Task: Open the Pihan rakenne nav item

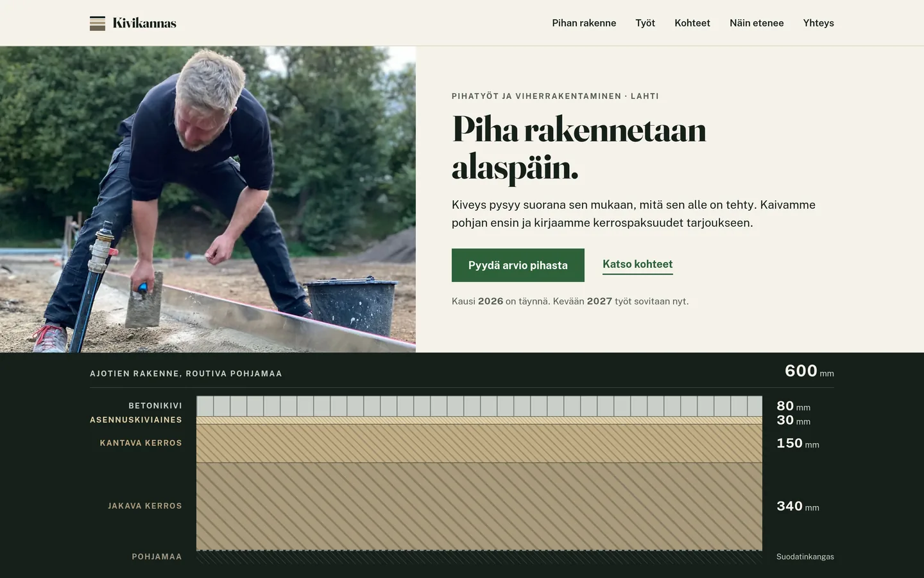Action: [x=584, y=23]
